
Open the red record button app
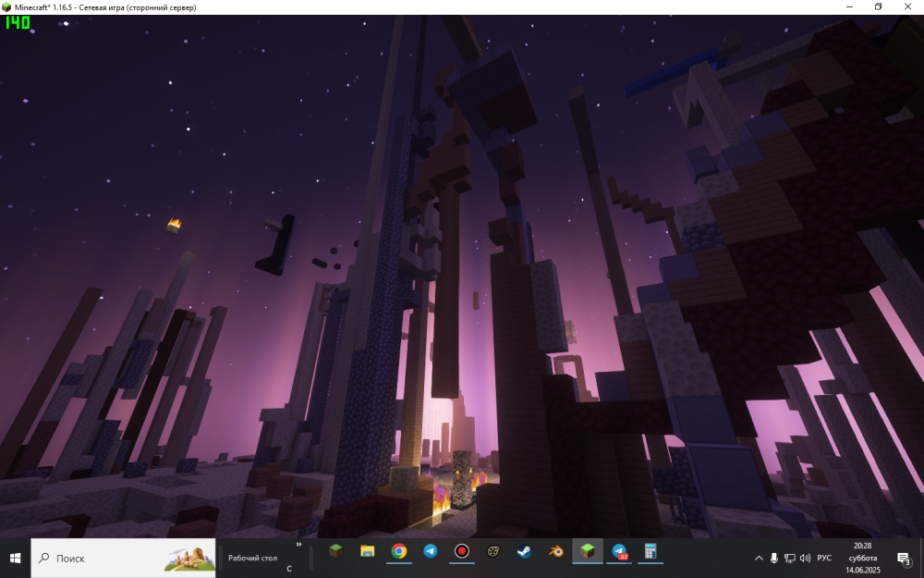[461, 551]
